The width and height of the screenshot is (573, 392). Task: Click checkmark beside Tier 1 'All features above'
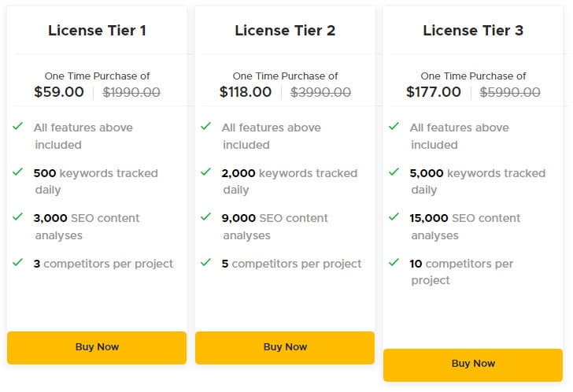coord(17,126)
